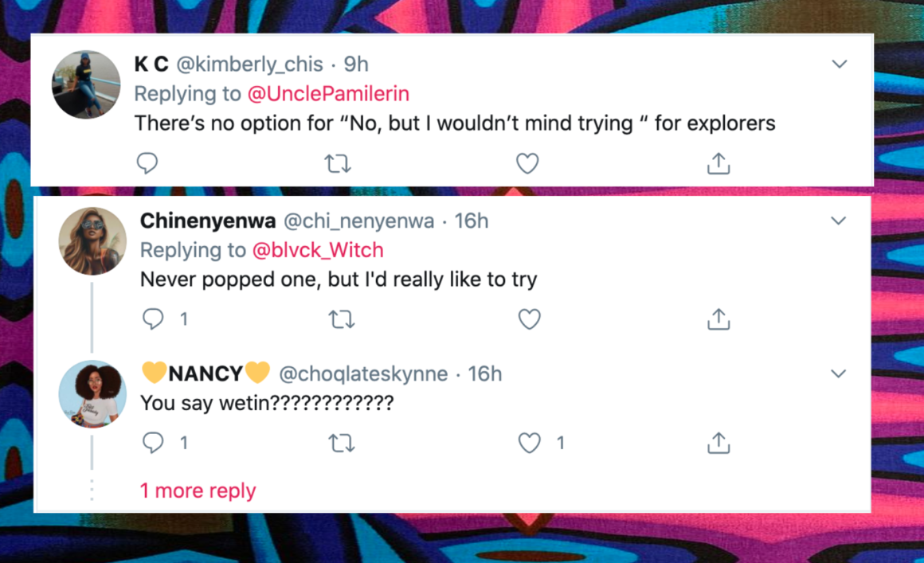Viewport: 924px width, 563px height.
Task: Retweet K C's tweet about explorers
Action: click(339, 164)
